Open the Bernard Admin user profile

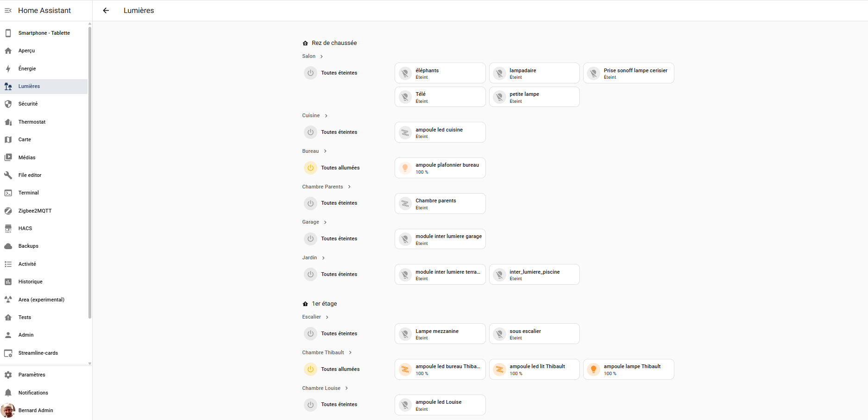tap(35, 410)
